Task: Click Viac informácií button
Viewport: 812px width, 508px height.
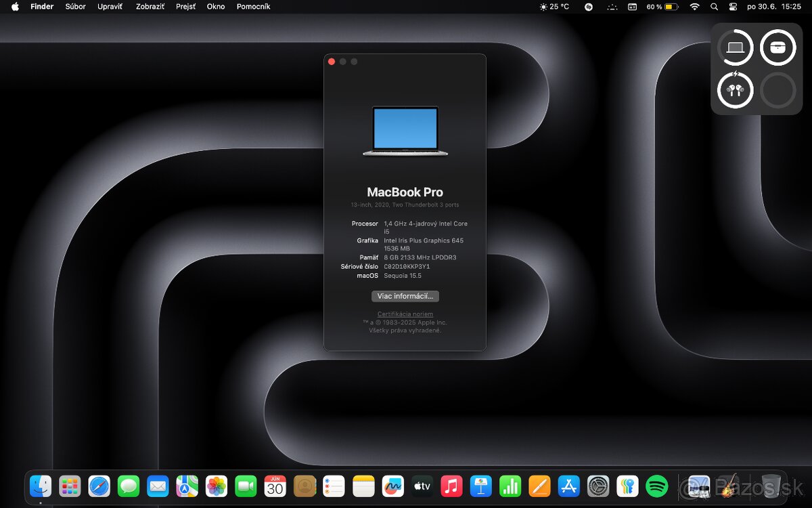Action: coord(405,296)
